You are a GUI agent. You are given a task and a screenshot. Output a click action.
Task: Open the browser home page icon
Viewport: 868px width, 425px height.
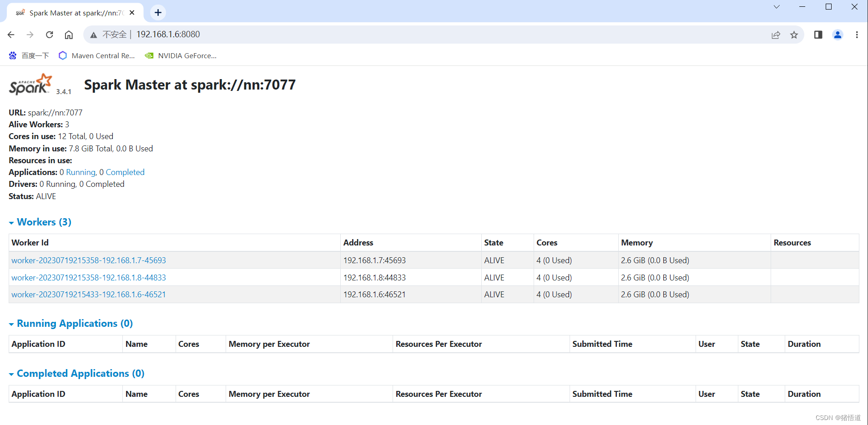[69, 35]
